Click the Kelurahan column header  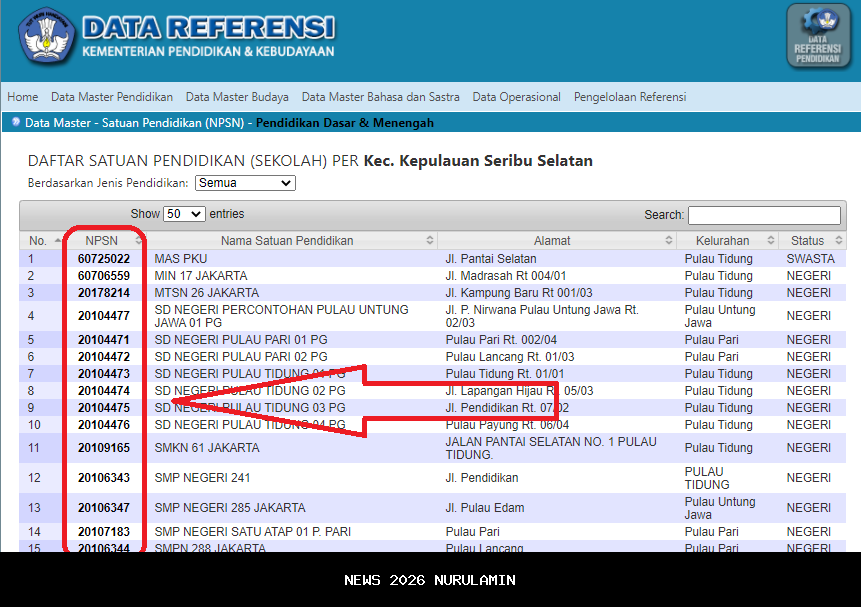point(722,241)
